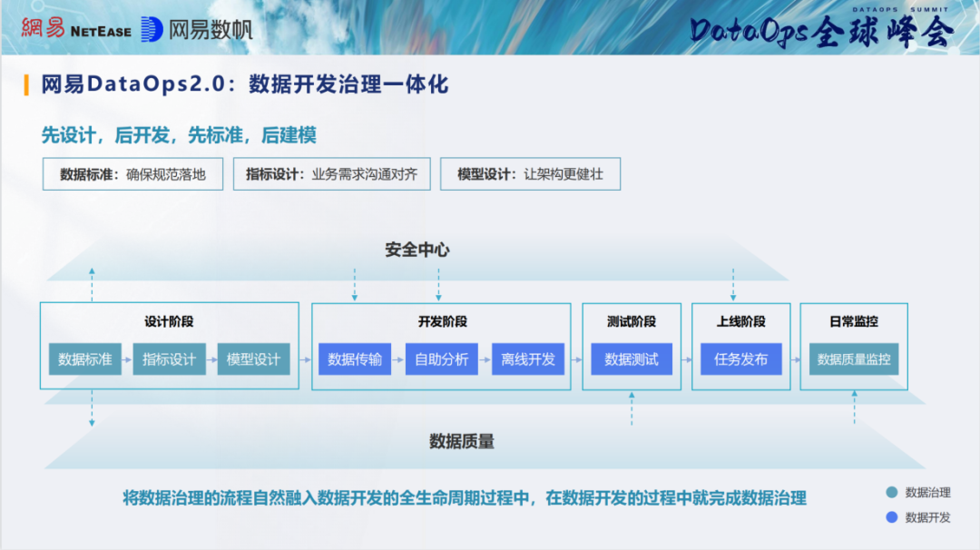Click the 安全中心 heading
This screenshot has height=550, width=980.
click(x=416, y=250)
